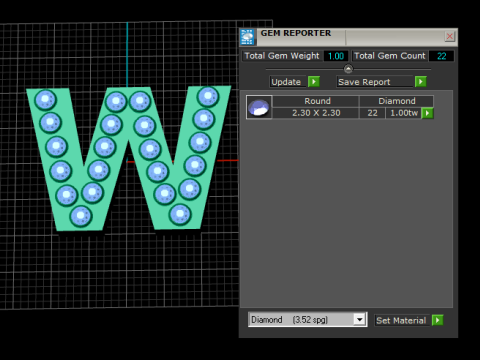Click the green arrow beside 1.00tw

pyautogui.click(x=427, y=113)
